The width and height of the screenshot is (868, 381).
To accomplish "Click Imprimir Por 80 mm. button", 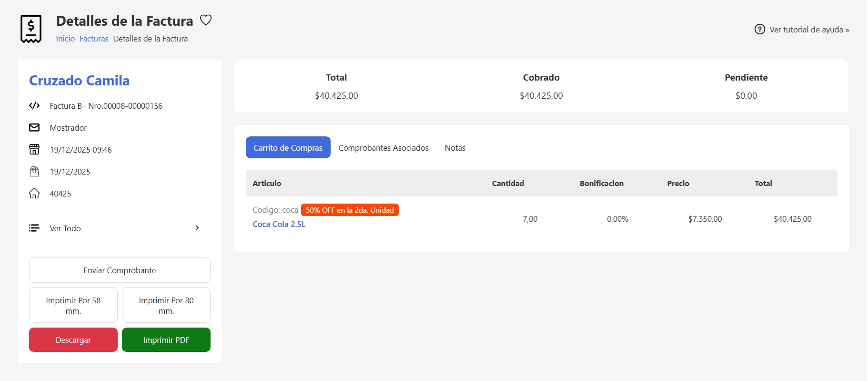I will pos(166,305).
